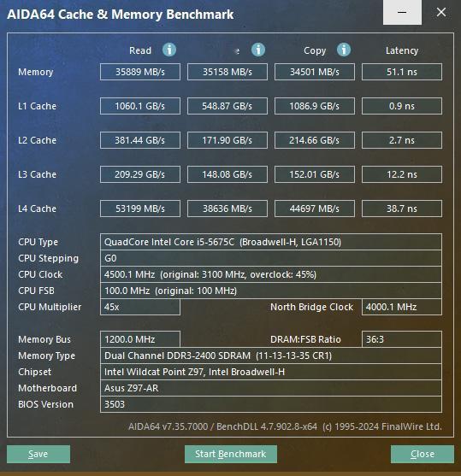Click the Latency column header

tap(402, 50)
